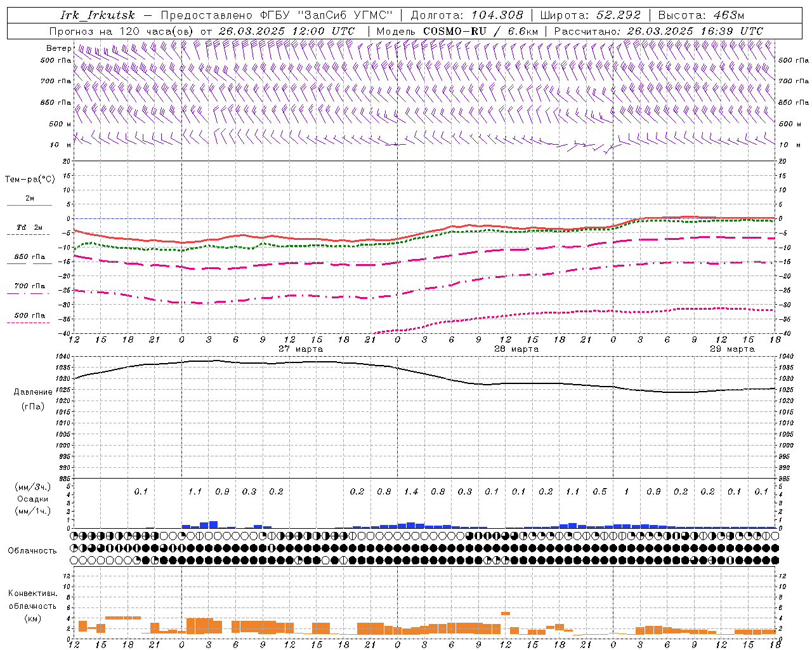
Task: Select the Осадки precipitation label
Action: pyautogui.click(x=33, y=499)
